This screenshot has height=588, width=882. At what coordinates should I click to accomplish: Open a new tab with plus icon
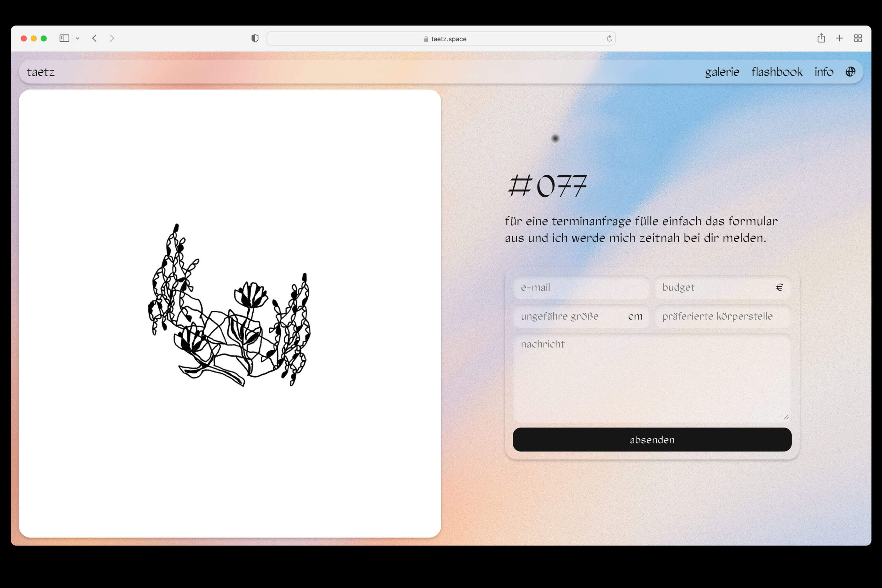click(x=839, y=38)
